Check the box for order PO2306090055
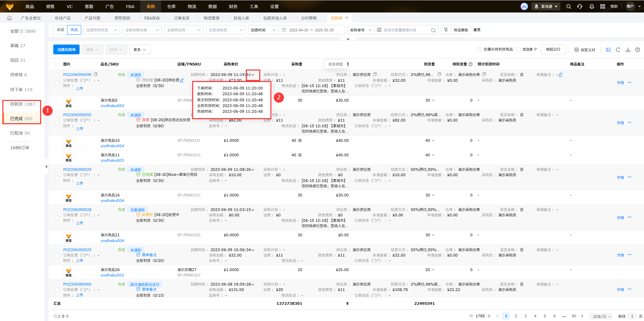Screen dimensions: 644x321 pos(57,123)
